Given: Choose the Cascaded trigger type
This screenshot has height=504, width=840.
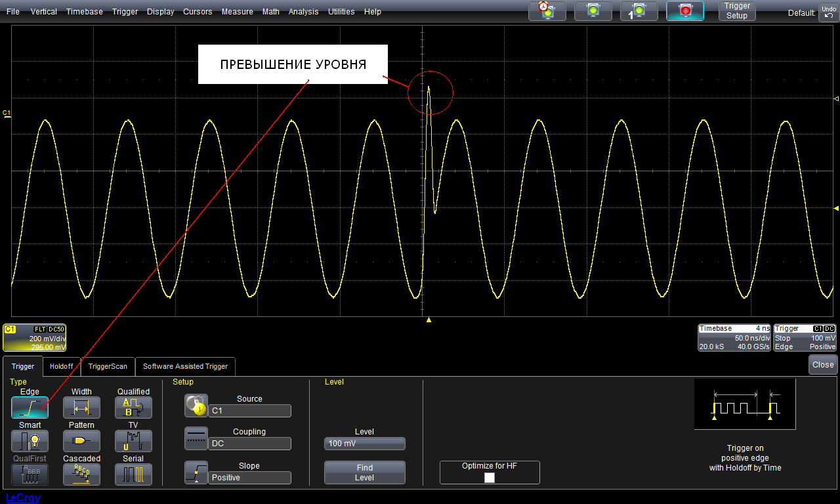Looking at the screenshot, I should click(x=81, y=474).
